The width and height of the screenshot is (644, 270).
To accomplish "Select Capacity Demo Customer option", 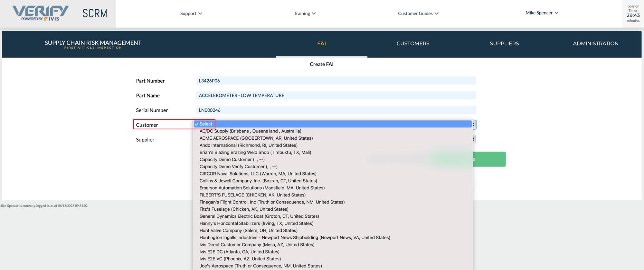I will pyautogui.click(x=333, y=159).
